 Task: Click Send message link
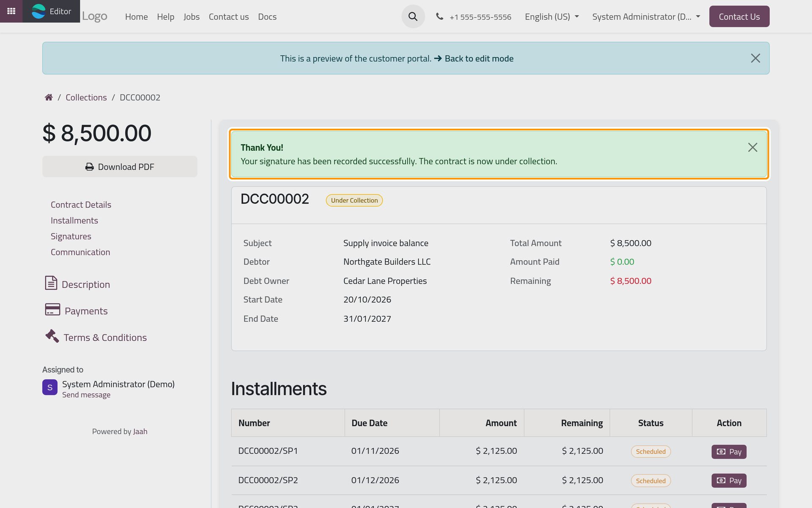pos(86,395)
